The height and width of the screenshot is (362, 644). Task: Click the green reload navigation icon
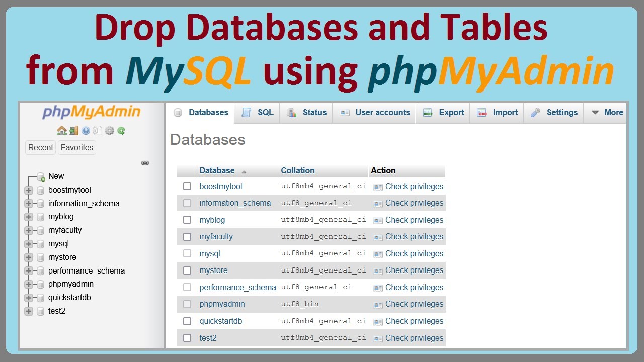[x=121, y=131]
